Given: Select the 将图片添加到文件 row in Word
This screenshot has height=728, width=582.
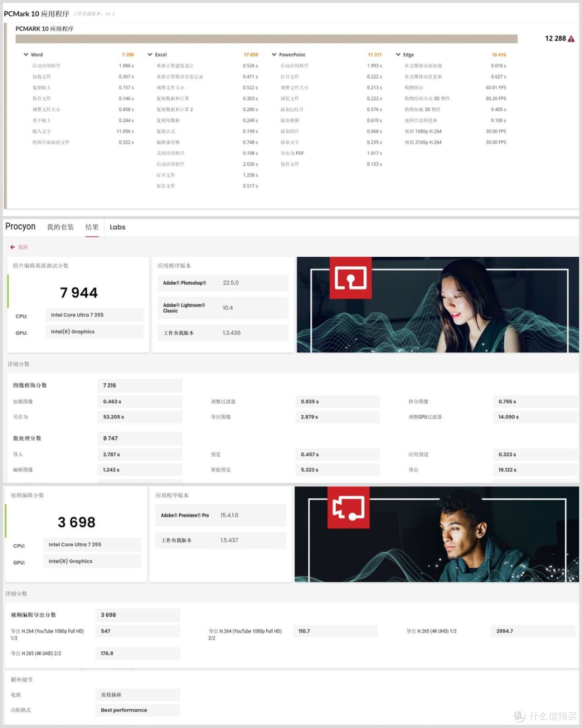Looking at the screenshot, I should tap(83, 142).
